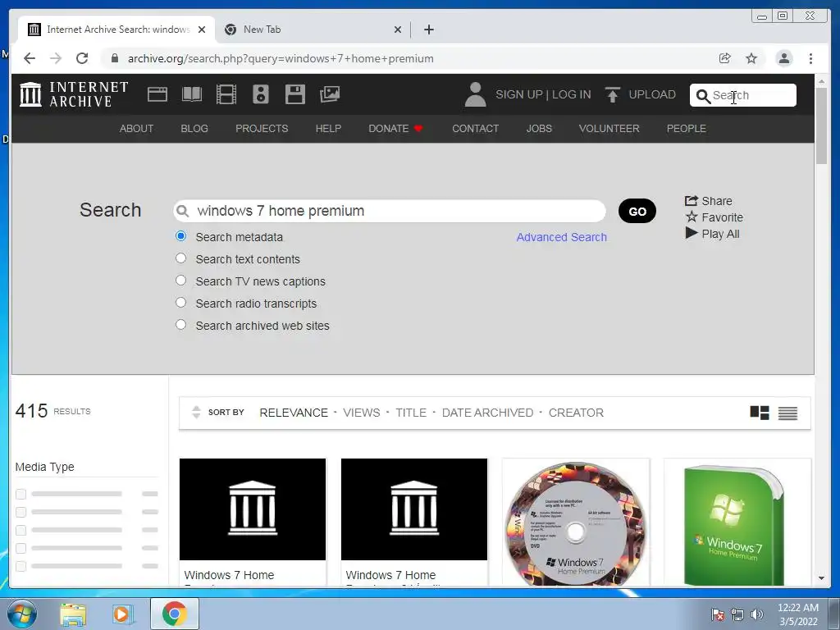Select Search radio transcripts option
The width and height of the screenshot is (840, 630).
pyautogui.click(x=181, y=303)
